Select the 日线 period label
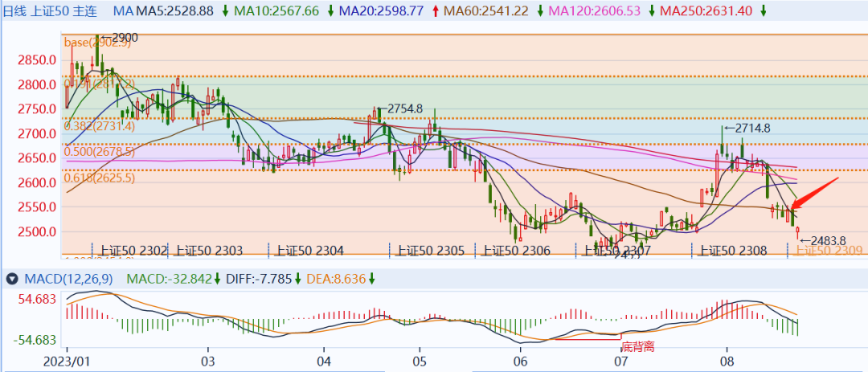Image resolution: width=868 pixels, height=372 pixels. 14,10
